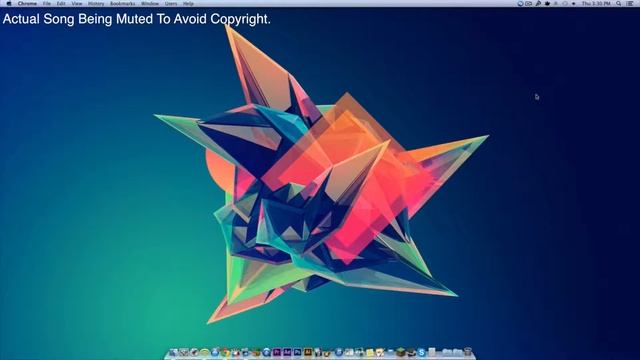Viewport: 640px width, 360px height.
Task: Open the yellow Stickies note icon in Dock
Action: pos(370,352)
